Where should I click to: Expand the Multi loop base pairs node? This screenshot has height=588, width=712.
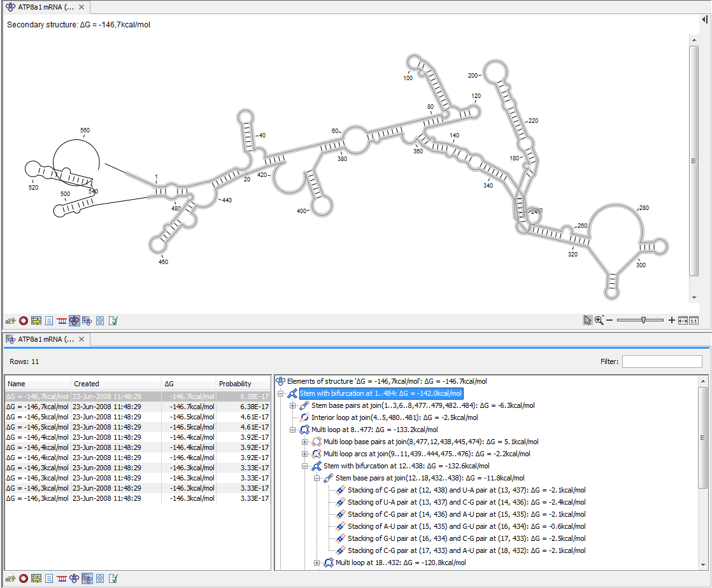pos(305,442)
